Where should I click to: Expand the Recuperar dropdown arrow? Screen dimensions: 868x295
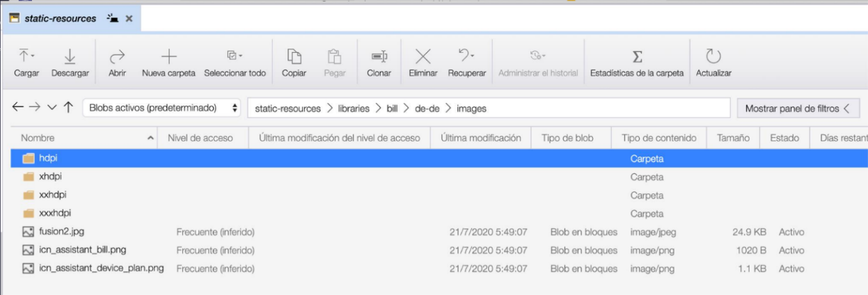coord(473,54)
